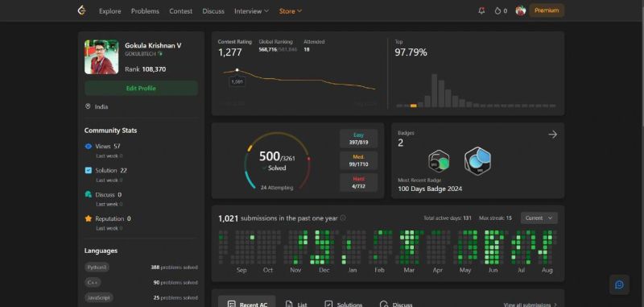
Task: Click the Reputation star icon
Action: point(89,218)
